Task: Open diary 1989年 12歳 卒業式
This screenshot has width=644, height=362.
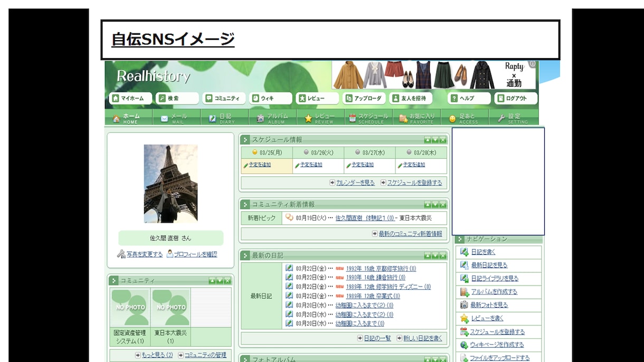Action: [373, 296]
